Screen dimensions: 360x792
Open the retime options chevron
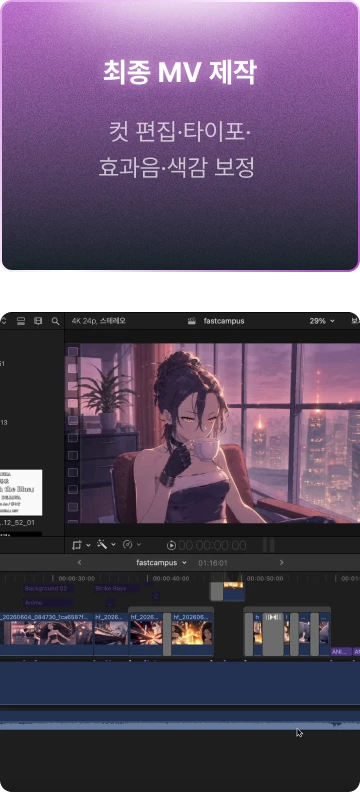[139, 544]
